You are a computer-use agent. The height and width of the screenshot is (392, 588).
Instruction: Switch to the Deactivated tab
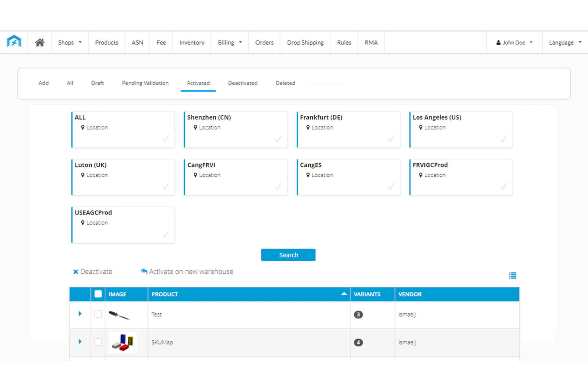pyautogui.click(x=242, y=83)
